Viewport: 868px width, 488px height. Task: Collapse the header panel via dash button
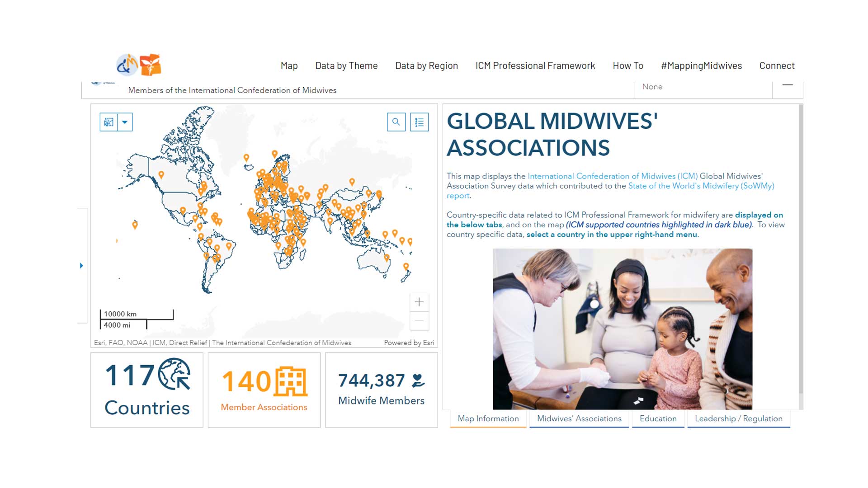coord(788,85)
